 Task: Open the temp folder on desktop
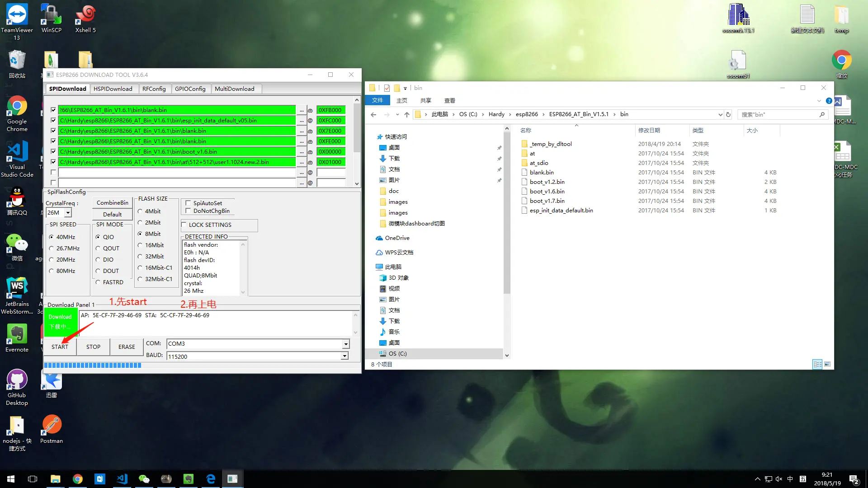coord(841,18)
